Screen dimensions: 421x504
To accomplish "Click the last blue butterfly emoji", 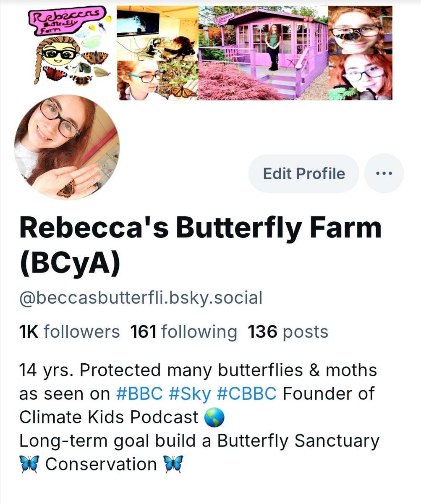I will coord(173,465).
